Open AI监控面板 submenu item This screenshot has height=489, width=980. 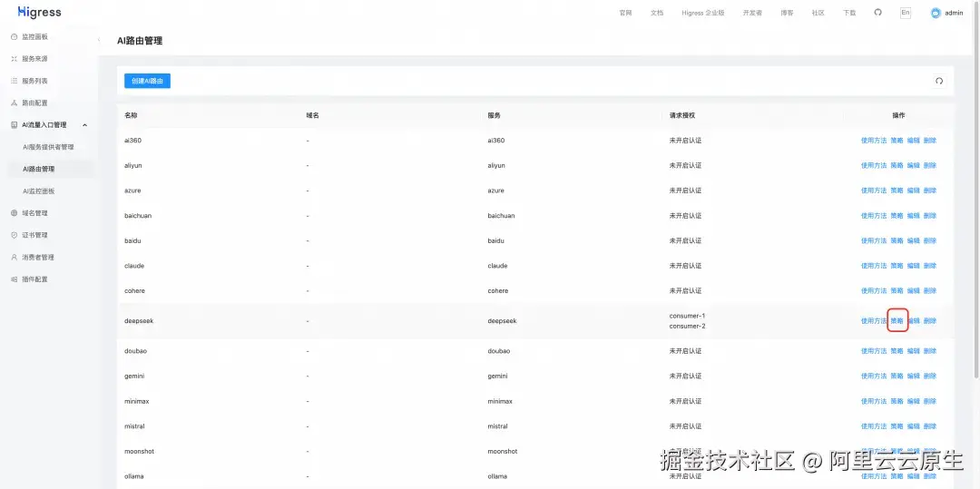[39, 191]
